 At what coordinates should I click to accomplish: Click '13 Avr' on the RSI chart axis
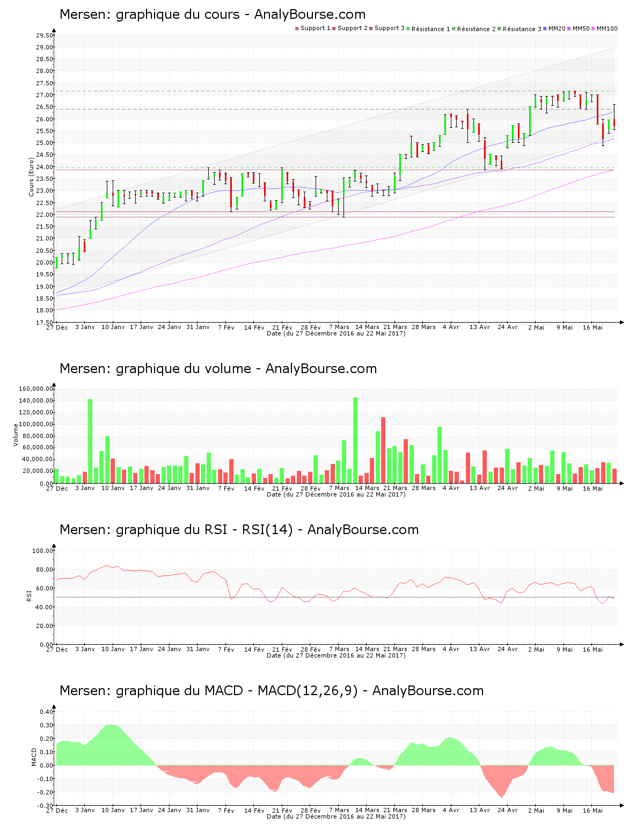point(480,649)
